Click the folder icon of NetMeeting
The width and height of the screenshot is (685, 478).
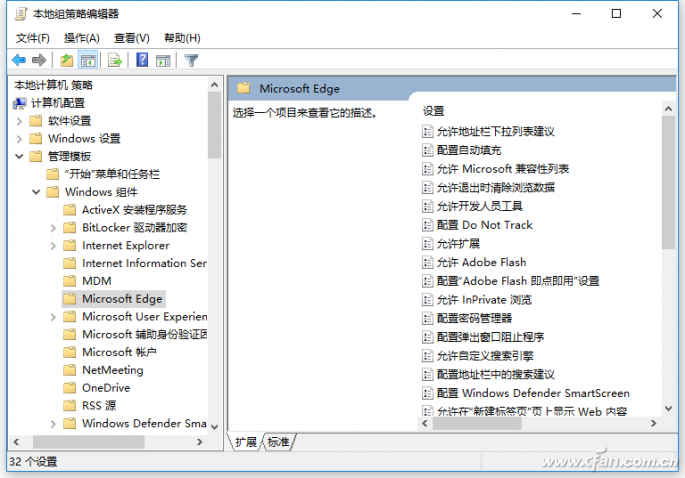click(x=69, y=370)
